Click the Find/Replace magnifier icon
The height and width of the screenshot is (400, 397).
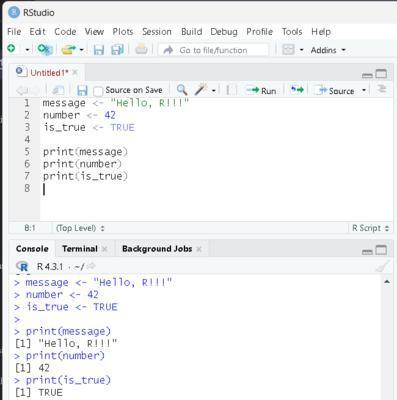pyautogui.click(x=182, y=90)
